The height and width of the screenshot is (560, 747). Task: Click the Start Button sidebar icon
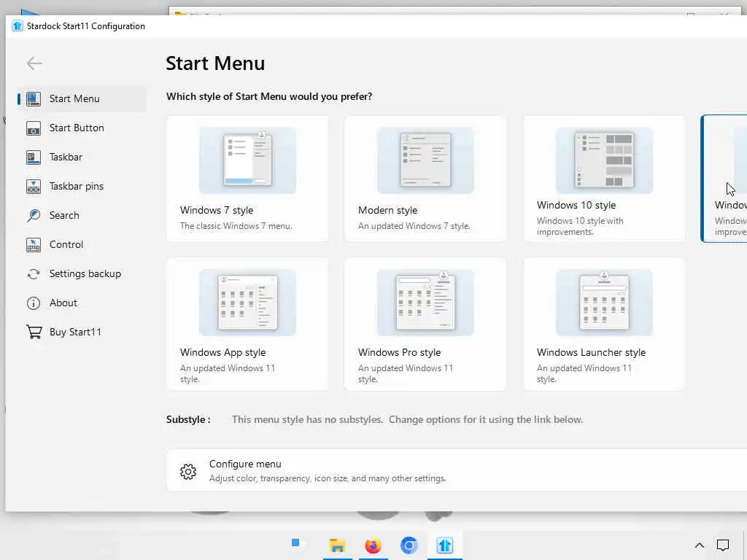click(x=34, y=128)
